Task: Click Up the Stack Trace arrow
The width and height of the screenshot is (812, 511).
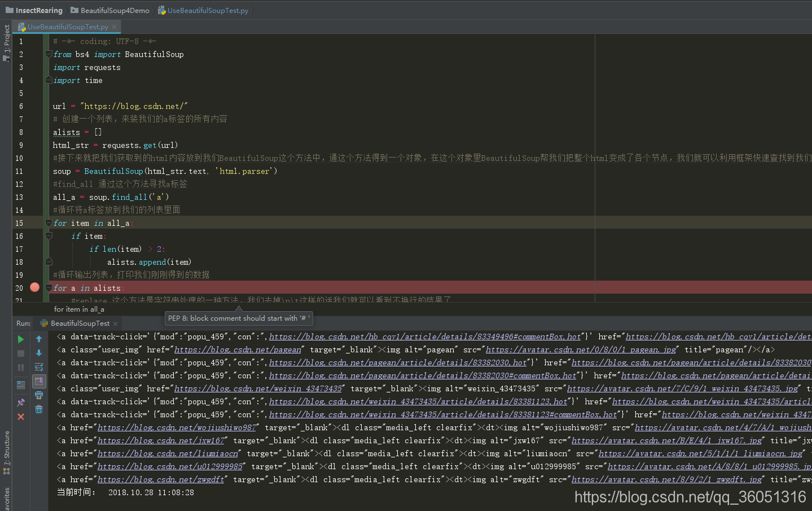Action: (39, 339)
